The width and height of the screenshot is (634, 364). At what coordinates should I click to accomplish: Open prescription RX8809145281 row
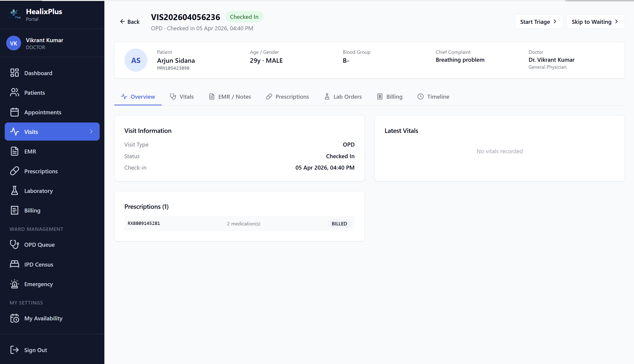[239, 223]
